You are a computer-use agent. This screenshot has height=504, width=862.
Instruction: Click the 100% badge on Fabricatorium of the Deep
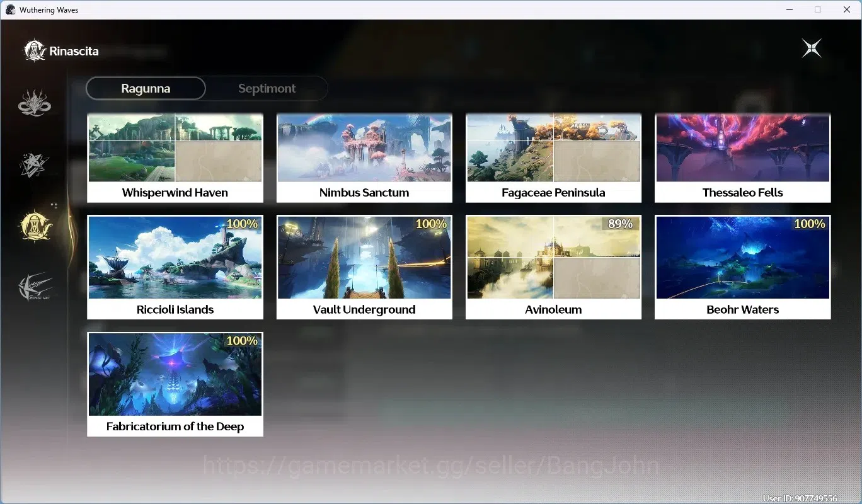[242, 341]
